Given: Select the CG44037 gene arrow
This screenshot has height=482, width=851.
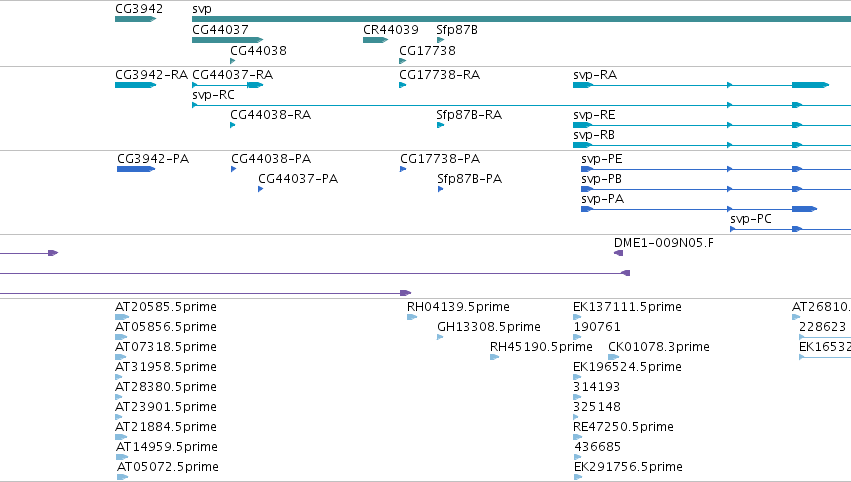Looking at the screenshot, I should click(227, 40).
